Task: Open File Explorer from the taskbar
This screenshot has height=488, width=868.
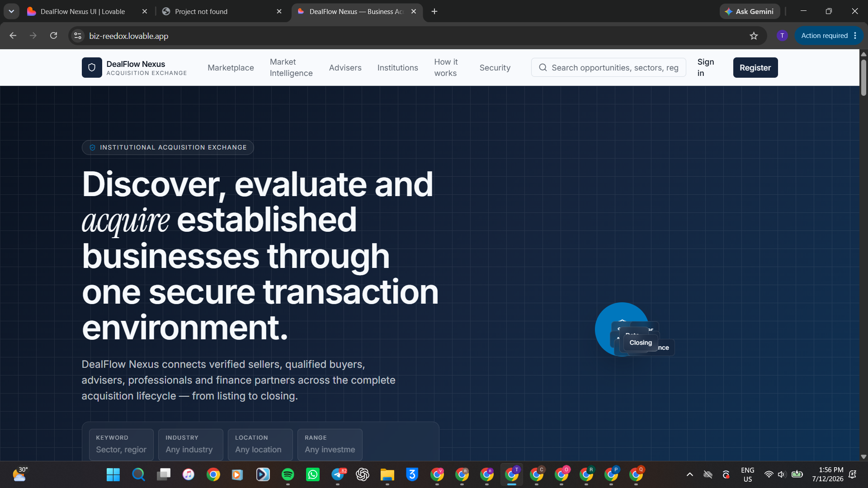Action: pos(387,474)
